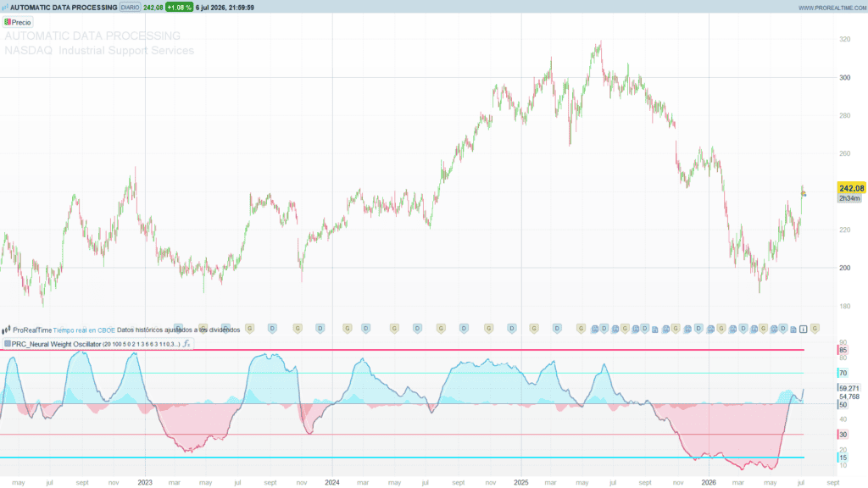Click the boxed info event marker icon
Screen dimensions: 868x488
coord(804,330)
